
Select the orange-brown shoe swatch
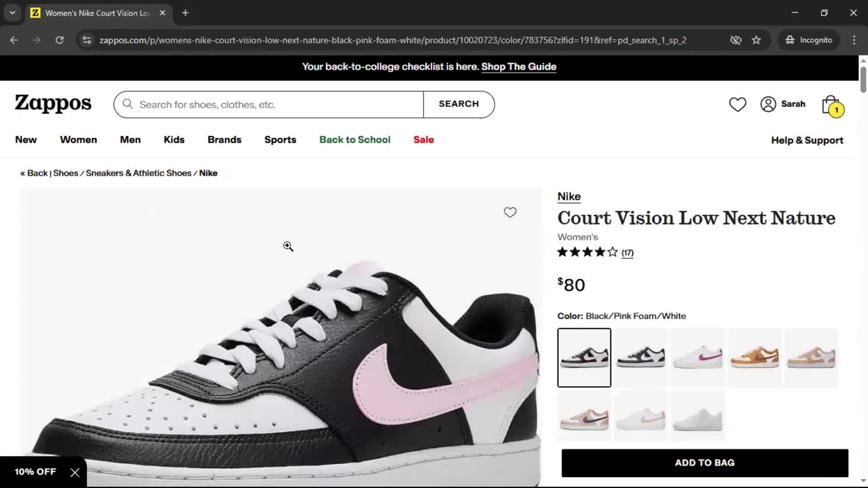755,357
